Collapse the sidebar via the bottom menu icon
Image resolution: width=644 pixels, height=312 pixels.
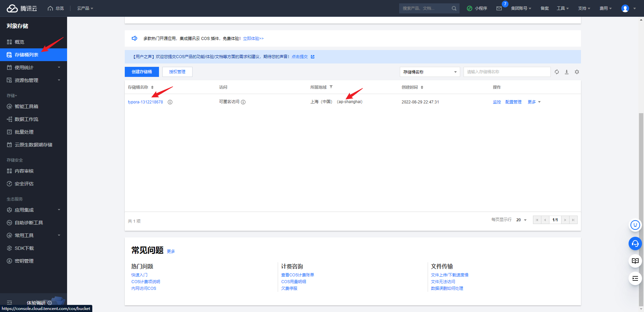click(x=9, y=303)
